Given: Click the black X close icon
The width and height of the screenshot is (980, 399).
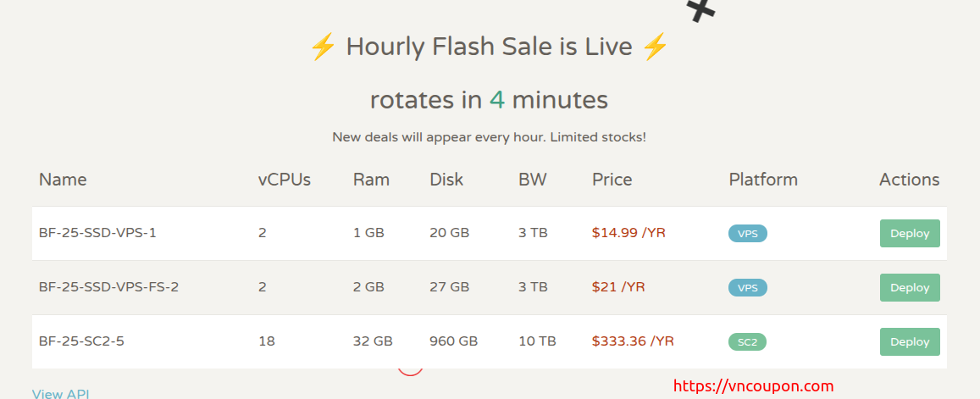Looking at the screenshot, I should click(x=701, y=8).
